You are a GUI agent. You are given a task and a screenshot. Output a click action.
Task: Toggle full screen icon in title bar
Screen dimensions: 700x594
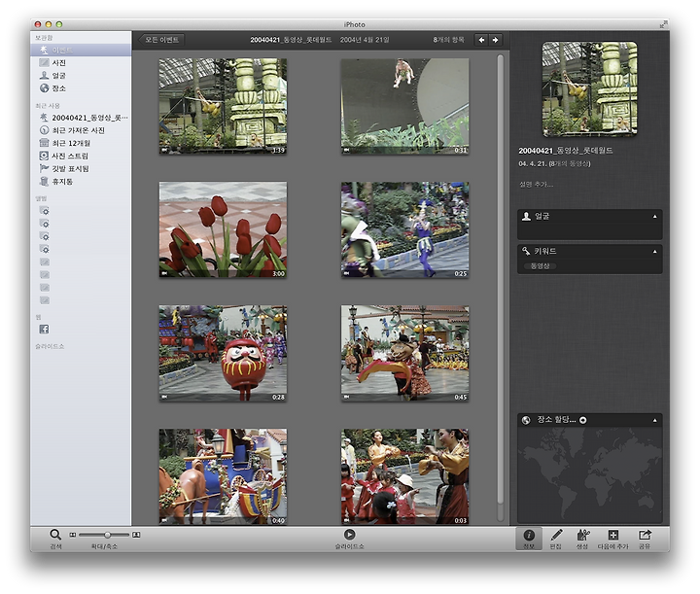pyautogui.click(x=663, y=24)
